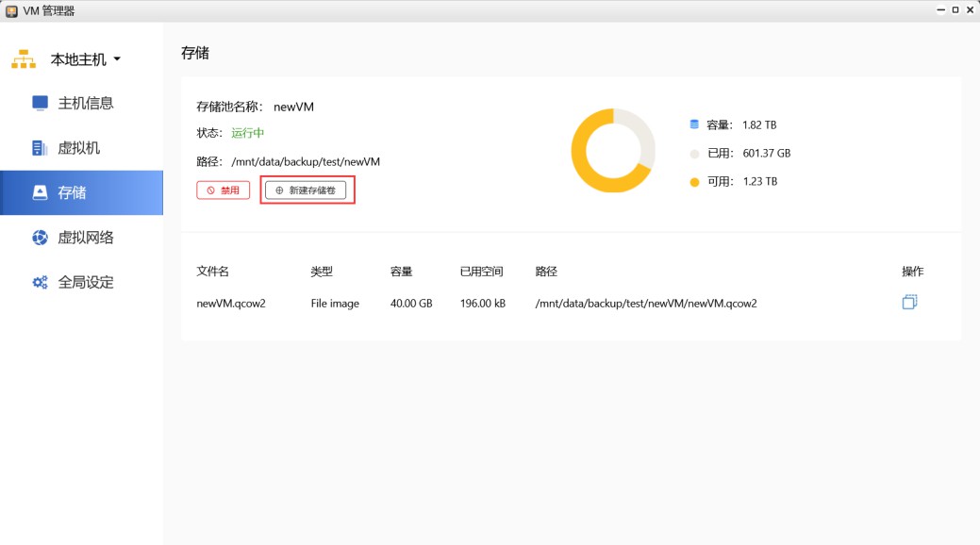Click the 主机信息 monitor icon
This screenshot has height=545, width=980.
[x=40, y=103]
